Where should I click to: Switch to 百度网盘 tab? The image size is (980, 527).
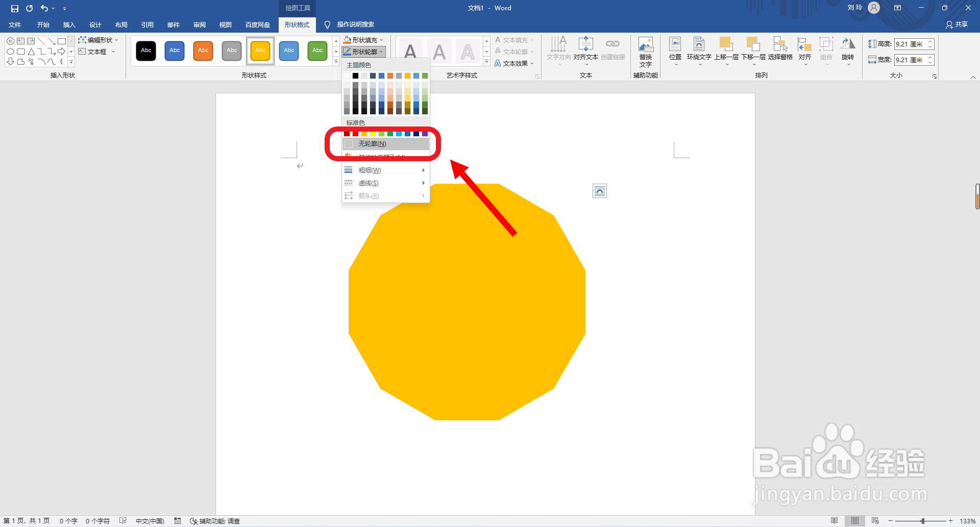click(258, 24)
